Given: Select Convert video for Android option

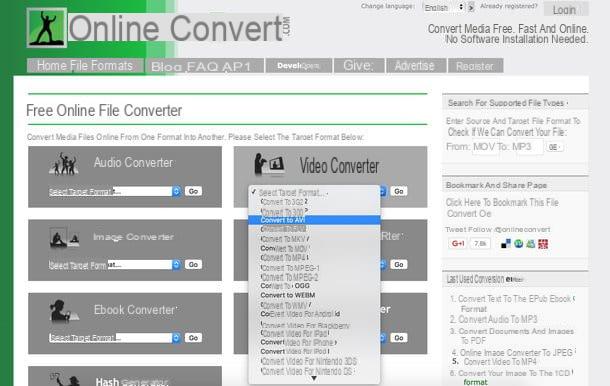Looking at the screenshot, I should [314, 314].
